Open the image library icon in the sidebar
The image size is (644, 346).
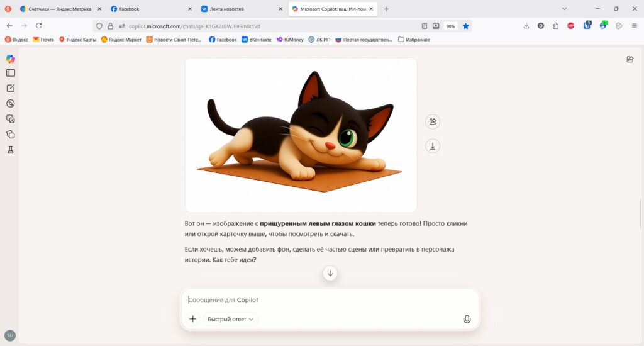[11, 119]
